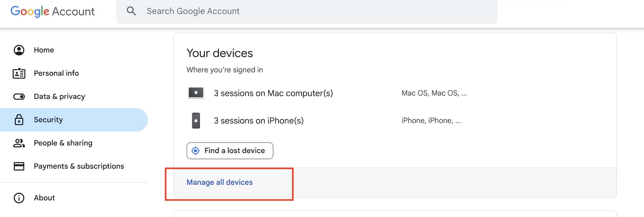This screenshot has height=217, width=644.
Task: Open the Home sidebar tab
Action: pyautogui.click(x=44, y=50)
